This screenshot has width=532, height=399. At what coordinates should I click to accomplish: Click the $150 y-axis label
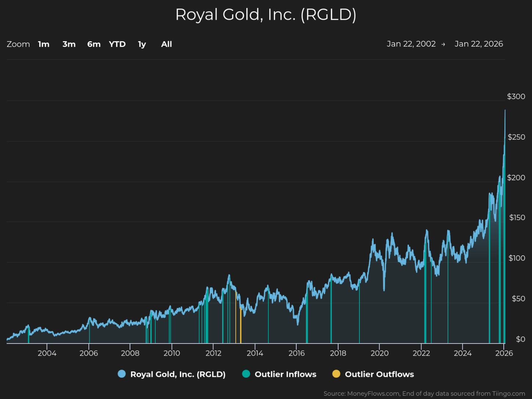tap(517, 218)
